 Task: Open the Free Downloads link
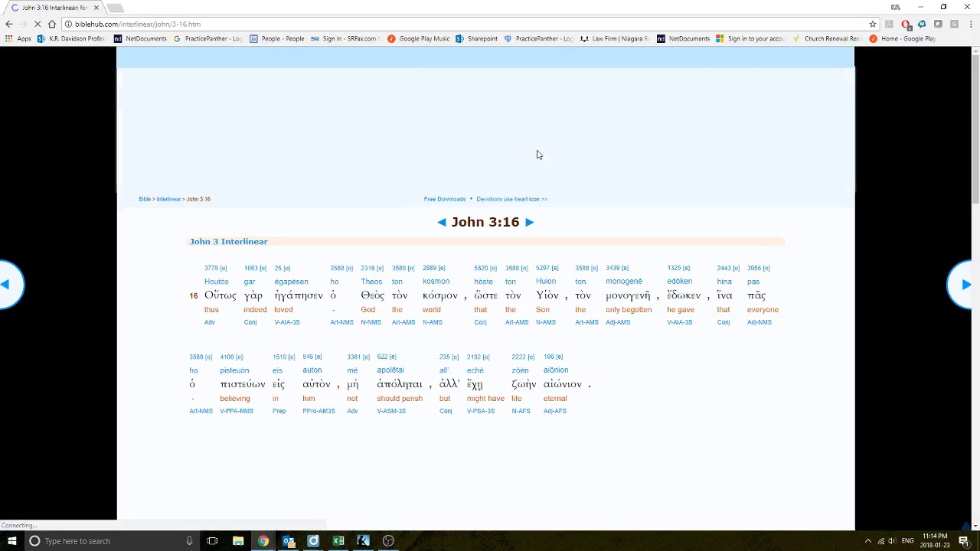click(445, 199)
